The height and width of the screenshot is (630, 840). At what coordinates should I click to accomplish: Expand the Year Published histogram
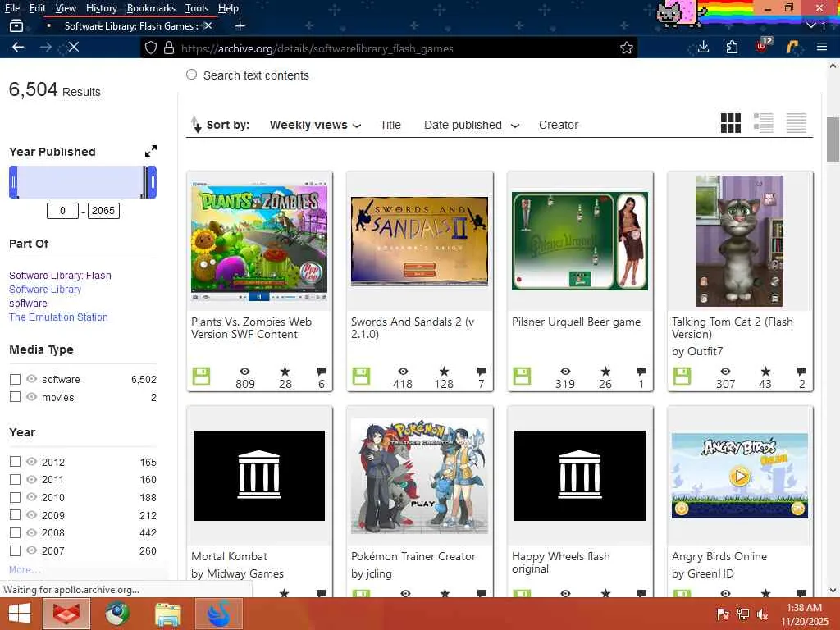pos(151,151)
